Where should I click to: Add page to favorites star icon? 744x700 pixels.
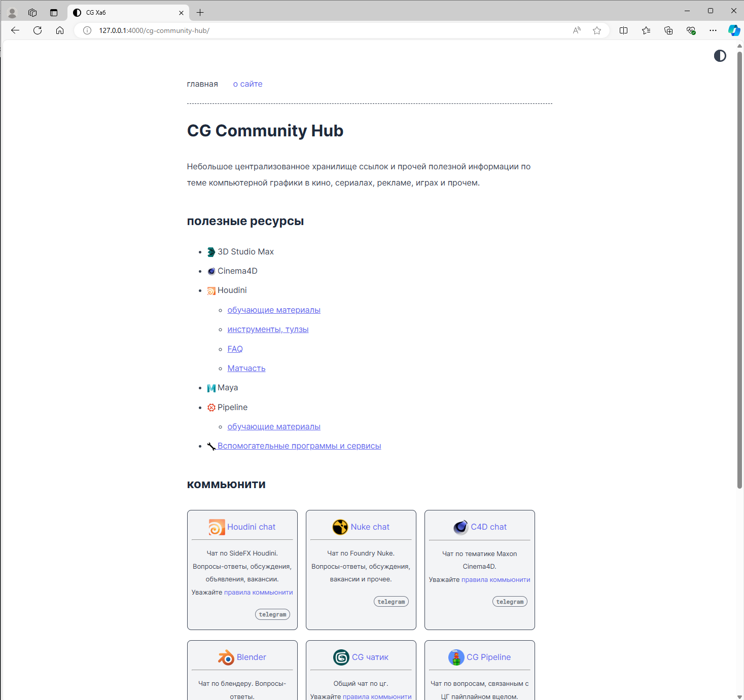[x=597, y=30]
